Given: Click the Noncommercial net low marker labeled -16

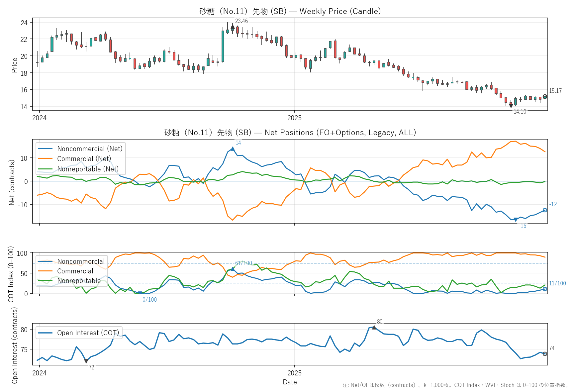Looking at the screenshot, I should tap(516, 220).
